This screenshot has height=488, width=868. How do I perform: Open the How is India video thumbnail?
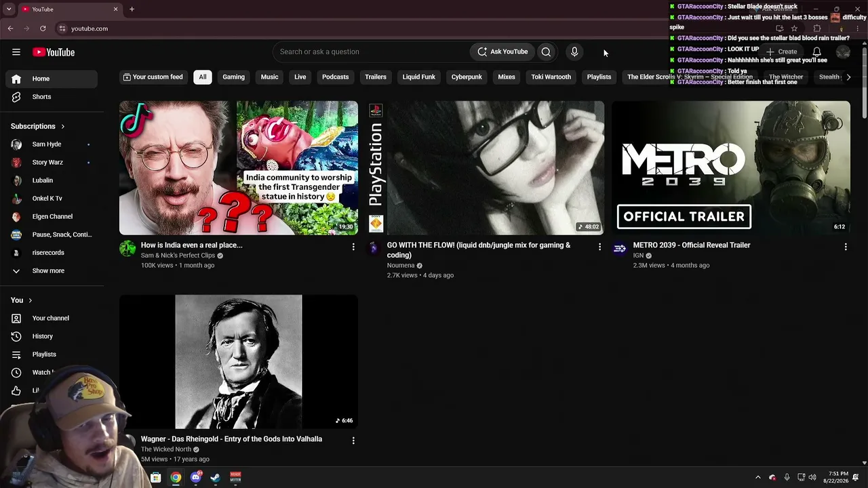[x=239, y=168]
